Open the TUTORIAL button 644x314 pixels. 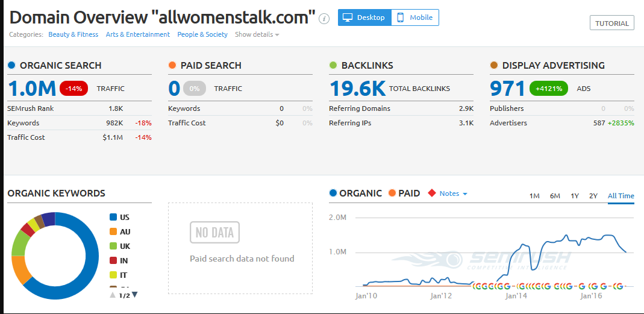(611, 24)
